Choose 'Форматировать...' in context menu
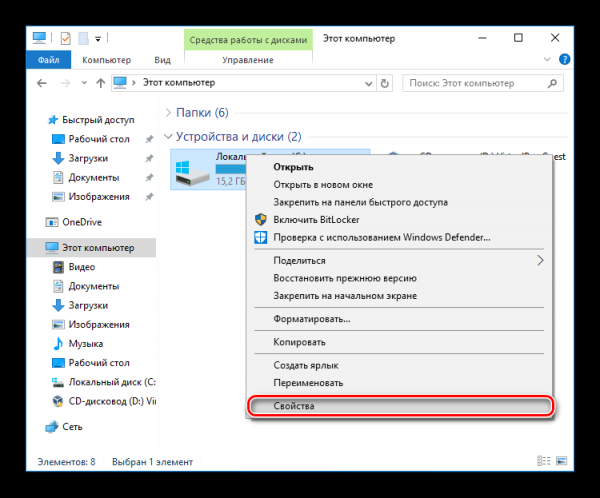Image resolution: width=600 pixels, height=498 pixels. [x=399, y=319]
